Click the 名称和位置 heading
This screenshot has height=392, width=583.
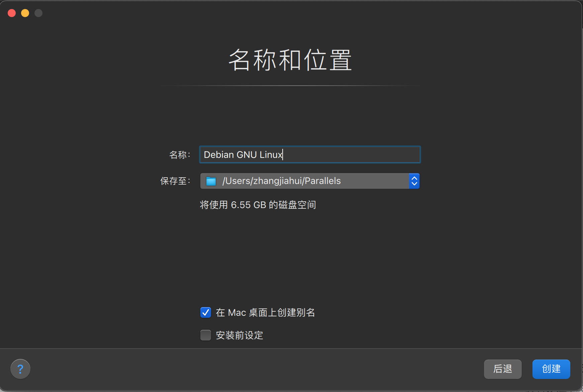[290, 60]
